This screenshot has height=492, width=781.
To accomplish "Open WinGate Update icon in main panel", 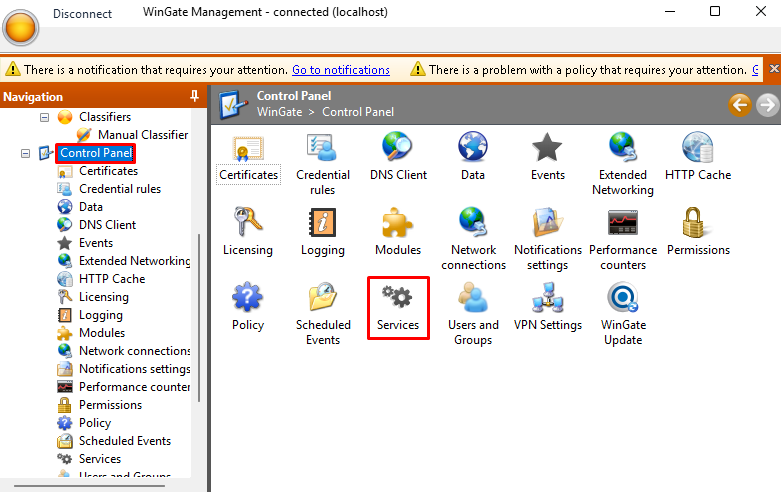I will tap(623, 297).
